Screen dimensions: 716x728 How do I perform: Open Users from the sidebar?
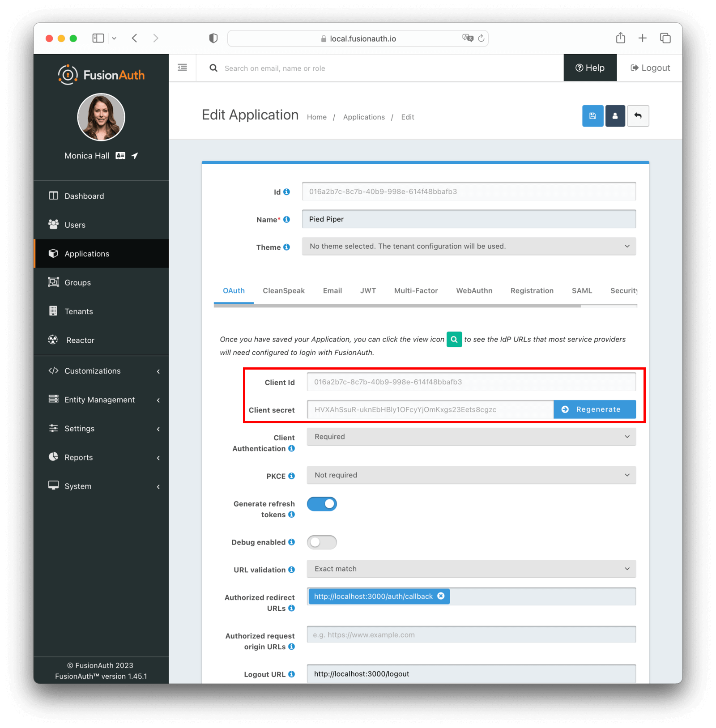pyautogui.click(x=101, y=225)
